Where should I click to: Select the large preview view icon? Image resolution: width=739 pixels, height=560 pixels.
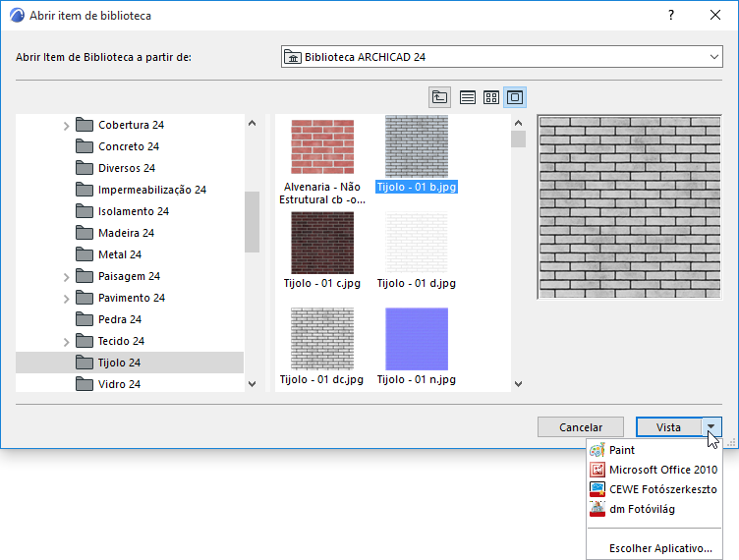(515, 97)
